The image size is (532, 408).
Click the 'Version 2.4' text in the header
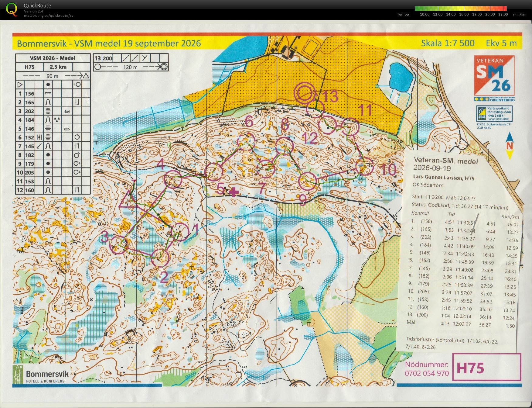point(33,11)
